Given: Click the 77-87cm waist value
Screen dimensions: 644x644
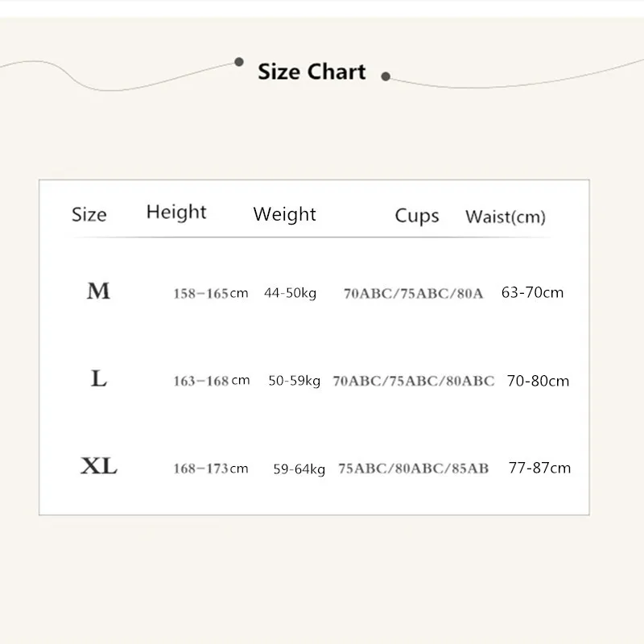Looking at the screenshot, I should pos(539,468).
